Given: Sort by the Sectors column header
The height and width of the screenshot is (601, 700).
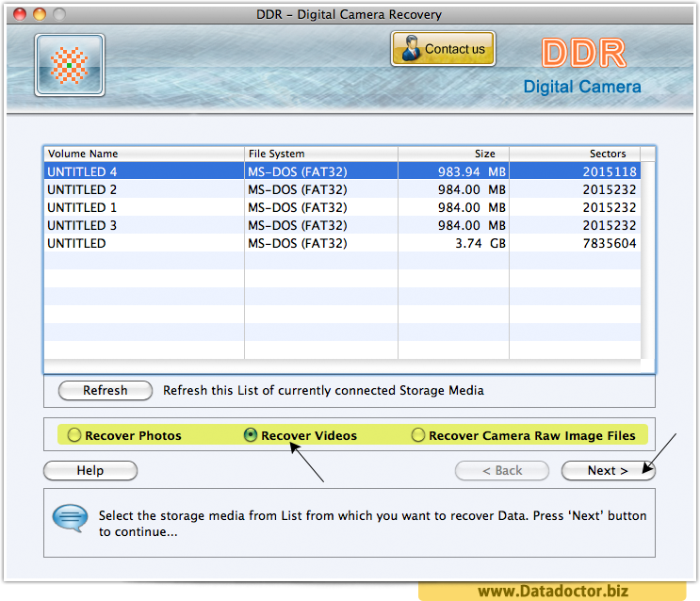Looking at the screenshot, I should tap(575, 154).
